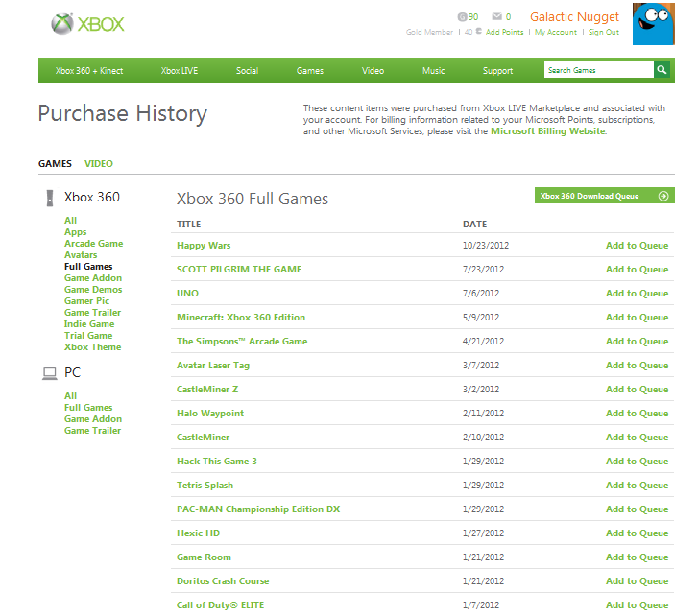Filter by Arcade Game category
698x616 pixels.
93,244
